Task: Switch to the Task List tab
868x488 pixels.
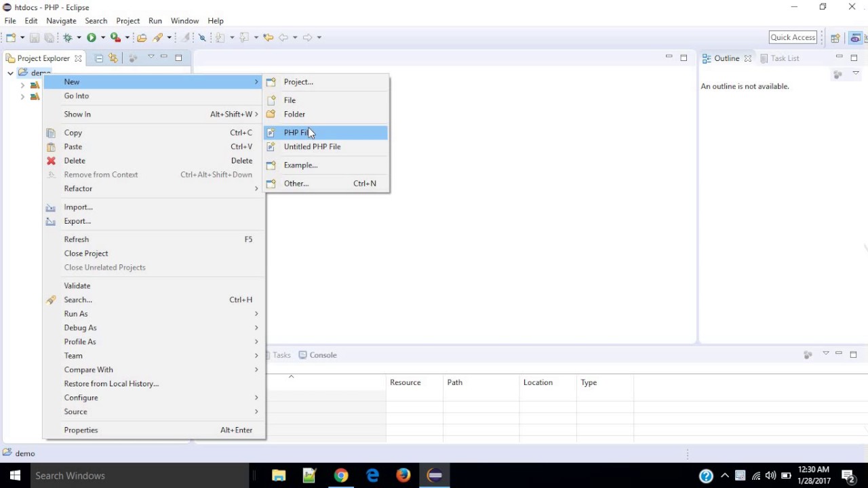Action: [x=785, y=58]
